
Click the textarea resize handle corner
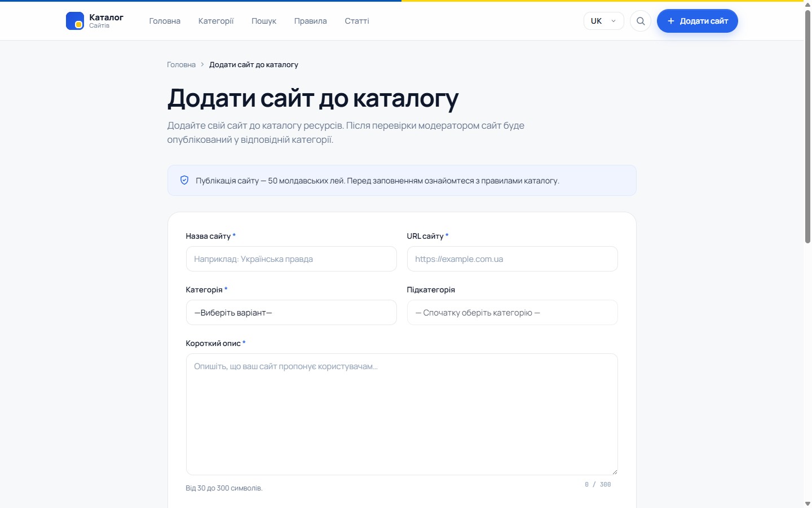(x=614, y=471)
